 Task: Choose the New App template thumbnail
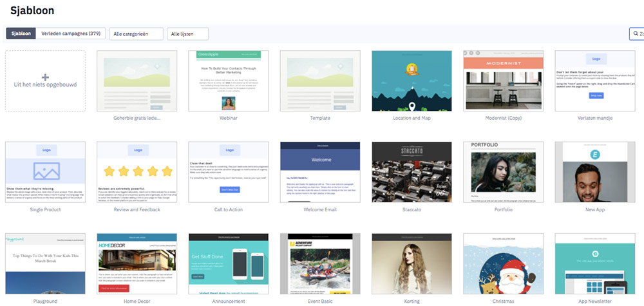[x=595, y=172]
